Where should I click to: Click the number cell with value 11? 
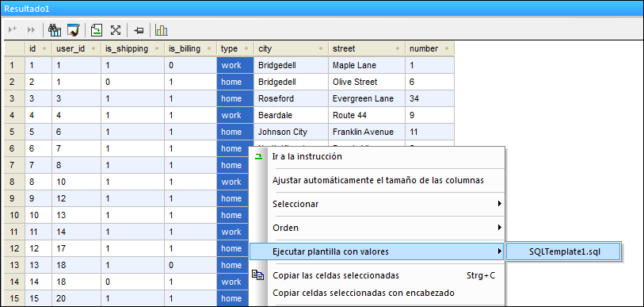click(x=429, y=132)
